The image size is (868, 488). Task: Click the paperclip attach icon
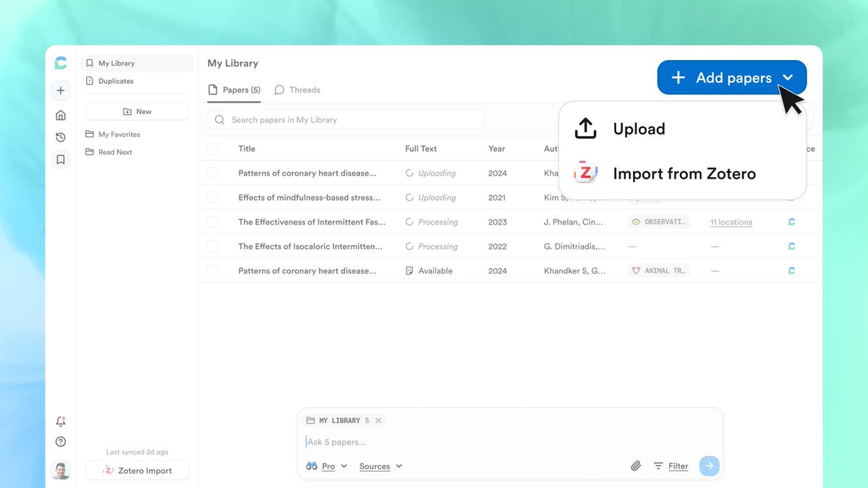tap(636, 466)
